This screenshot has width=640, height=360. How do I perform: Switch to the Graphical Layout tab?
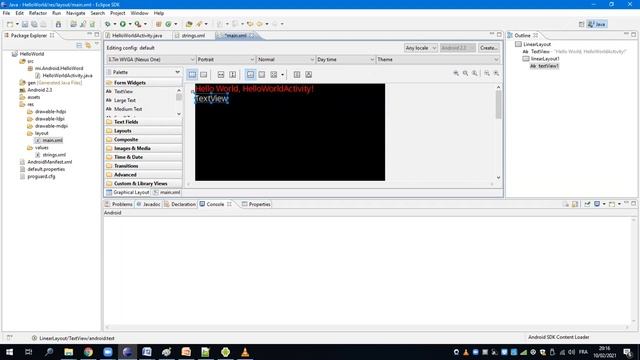tap(128, 192)
